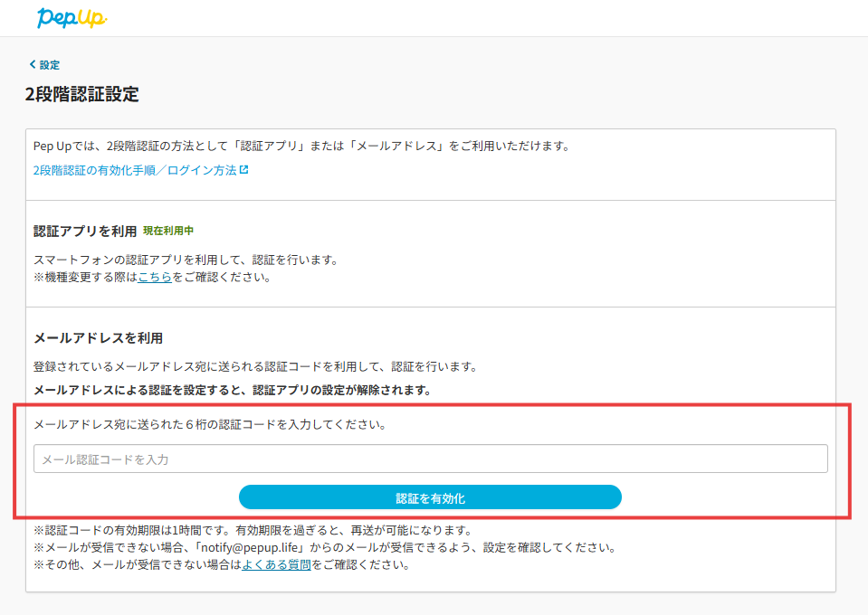Click the bold warning about 認証アプリの設定が解除されます
The width and height of the screenshot is (868, 615).
[233, 390]
